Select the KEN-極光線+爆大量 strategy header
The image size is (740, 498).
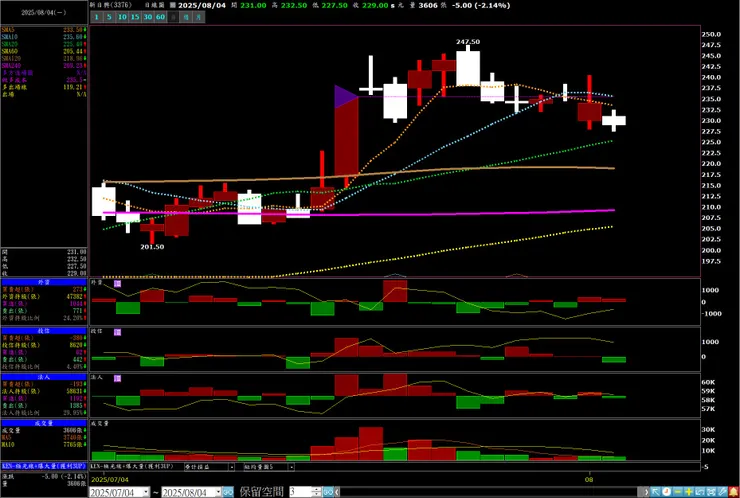coord(44,466)
